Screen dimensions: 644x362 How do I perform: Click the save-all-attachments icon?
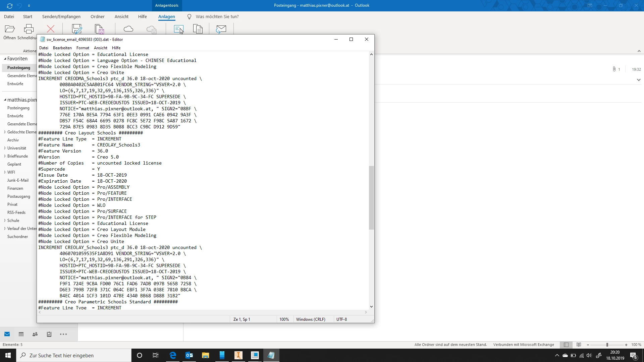100,29
